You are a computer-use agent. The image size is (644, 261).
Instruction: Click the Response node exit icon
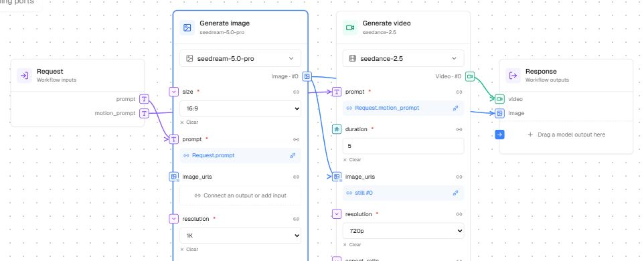[x=513, y=76]
